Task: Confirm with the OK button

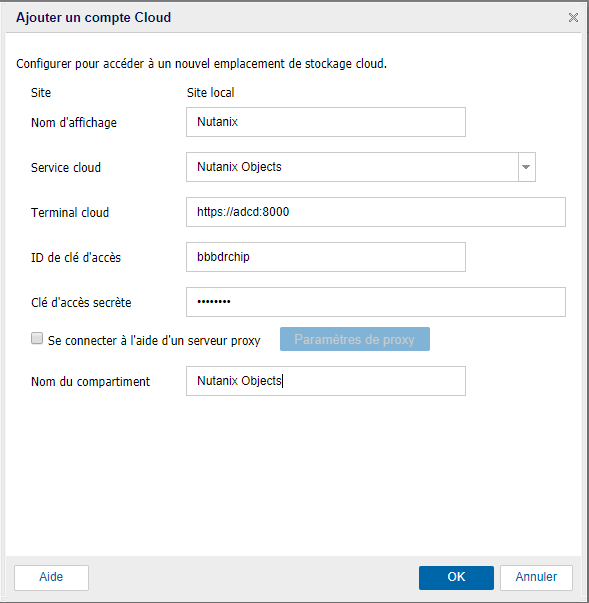Action: tap(456, 577)
